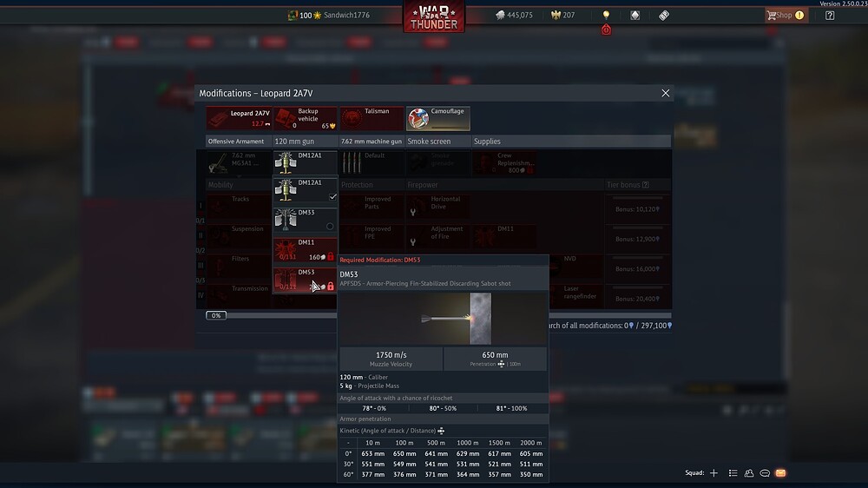Select the Backup vehicle item
Image resolution: width=868 pixels, height=488 pixels.
point(306,118)
